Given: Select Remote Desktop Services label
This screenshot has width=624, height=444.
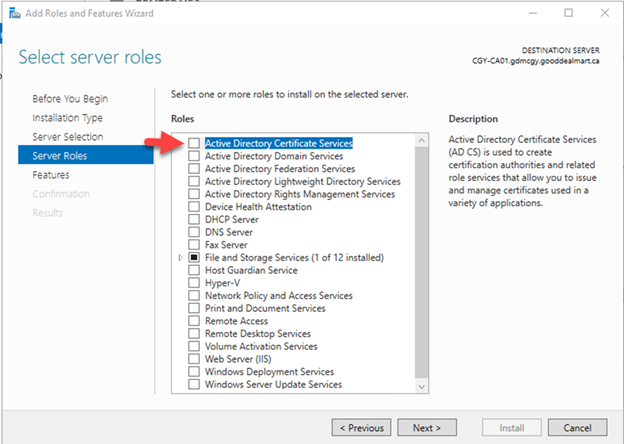Looking at the screenshot, I should (258, 333).
